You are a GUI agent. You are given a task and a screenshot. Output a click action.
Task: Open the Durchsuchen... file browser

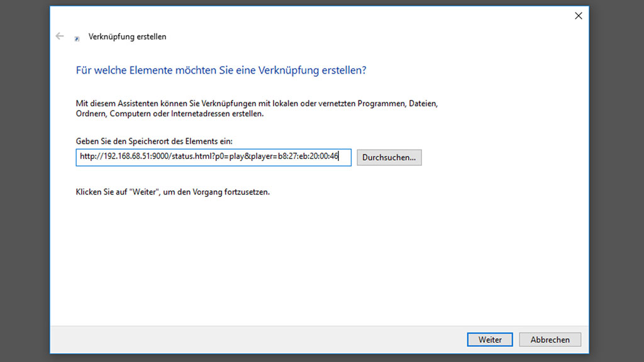pyautogui.click(x=389, y=157)
